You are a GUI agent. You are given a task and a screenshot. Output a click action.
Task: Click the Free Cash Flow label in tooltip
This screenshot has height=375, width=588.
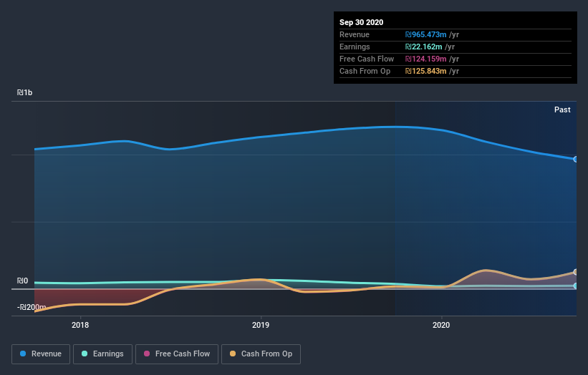coord(367,59)
